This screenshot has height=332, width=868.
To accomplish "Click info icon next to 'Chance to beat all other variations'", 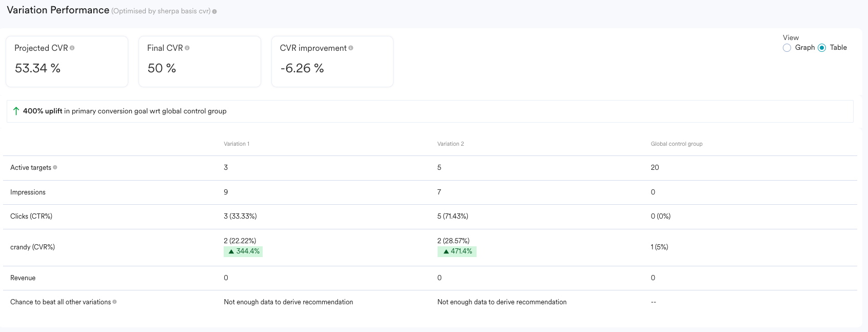I will pyautogui.click(x=114, y=302).
